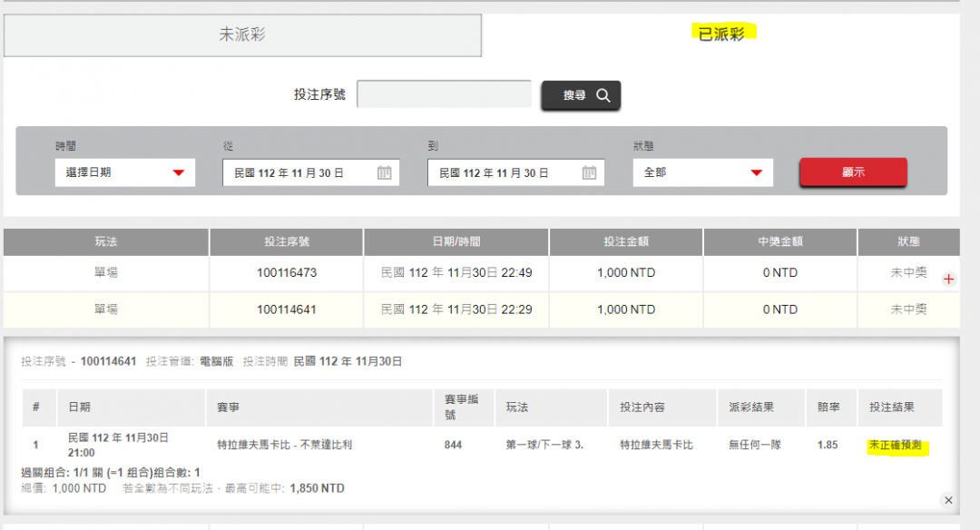Click the 投注序號 column header
Viewport: 980px width, 530px height.
286,242
